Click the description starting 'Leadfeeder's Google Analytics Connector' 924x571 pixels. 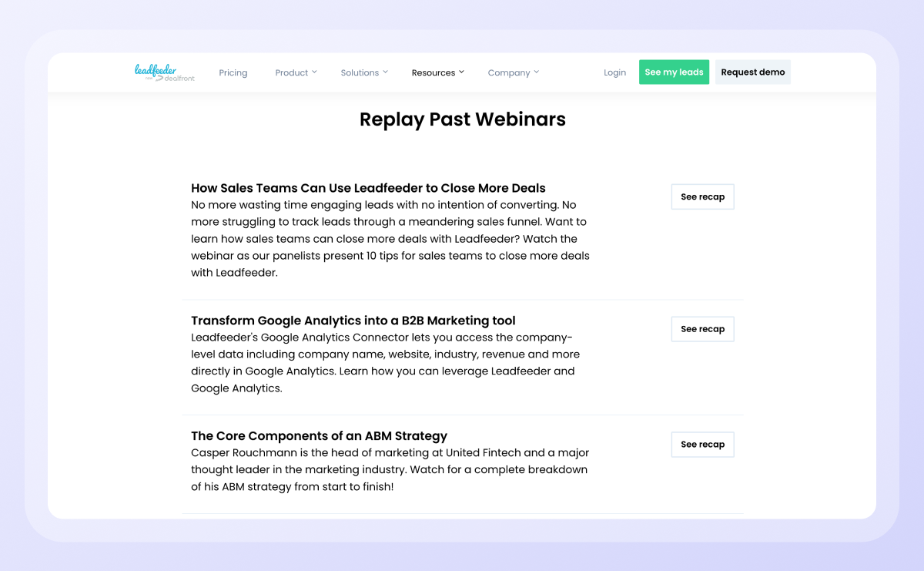click(386, 363)
